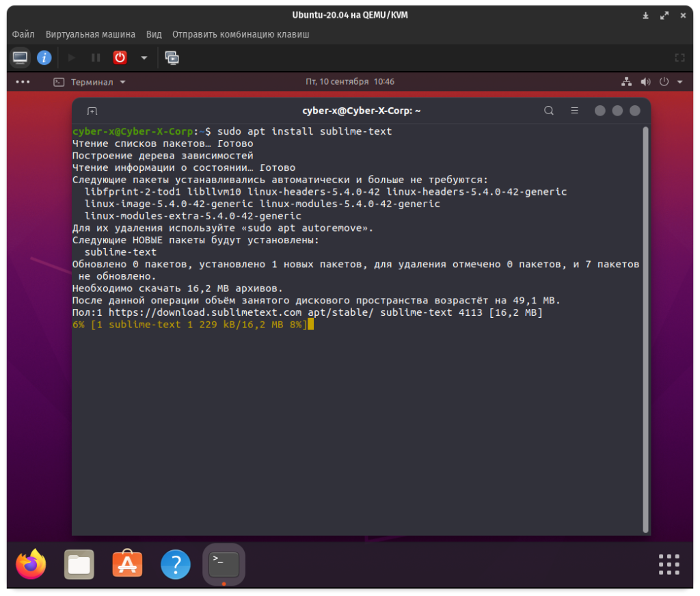Toggle fullscreen mode of VM viewer
Screen dimensions: 700x596
tap(679, 57)
